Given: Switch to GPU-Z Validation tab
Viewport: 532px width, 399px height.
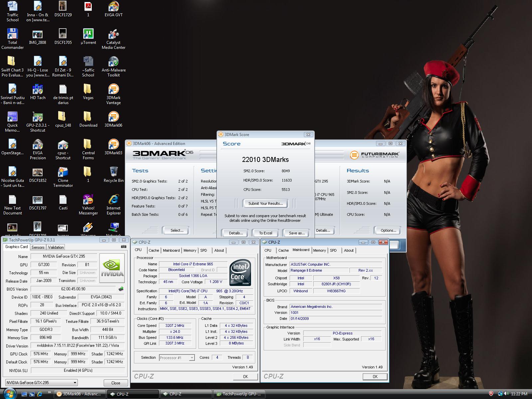Looking at the screenshot, I should (x=56, y=247).
